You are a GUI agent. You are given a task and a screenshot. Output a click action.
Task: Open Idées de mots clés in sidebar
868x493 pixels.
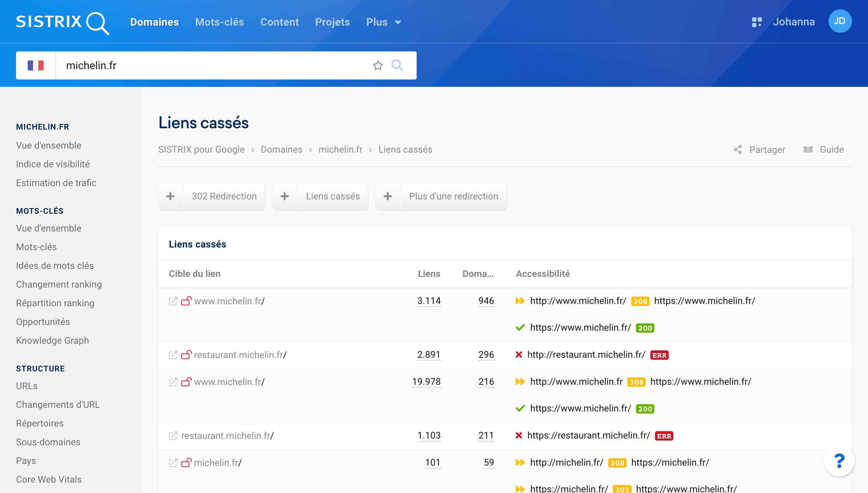(x=55, y=266)
